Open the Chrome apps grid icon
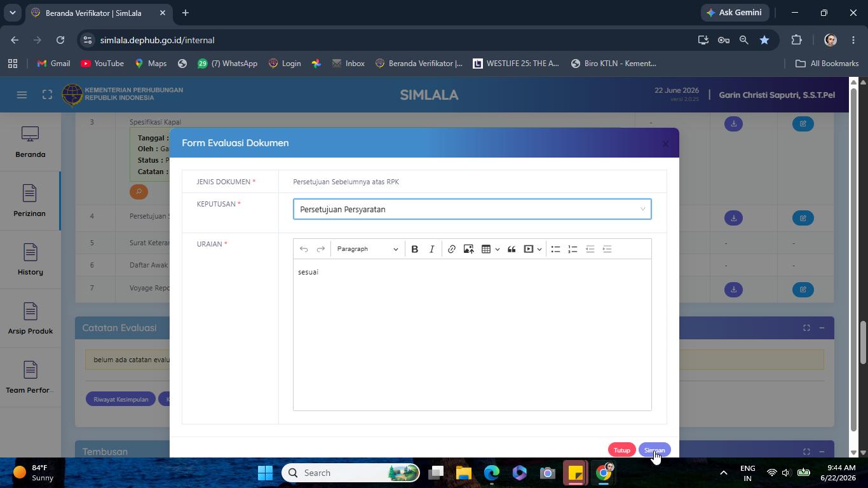The width and height of the screenshot is (868, 488). pyautogui.click(x=13, y=64)
